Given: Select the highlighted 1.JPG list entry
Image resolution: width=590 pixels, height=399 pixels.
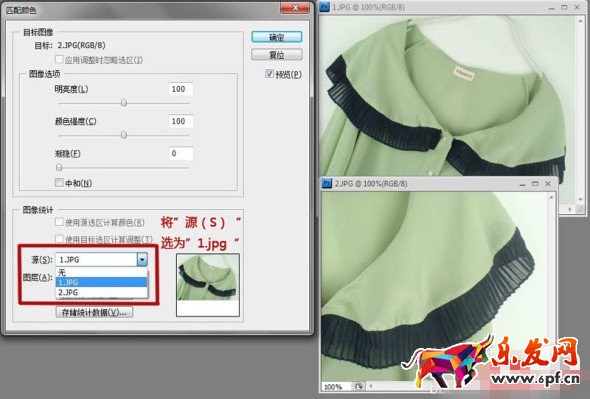Looking at the screenshot, I should [102, 282].
